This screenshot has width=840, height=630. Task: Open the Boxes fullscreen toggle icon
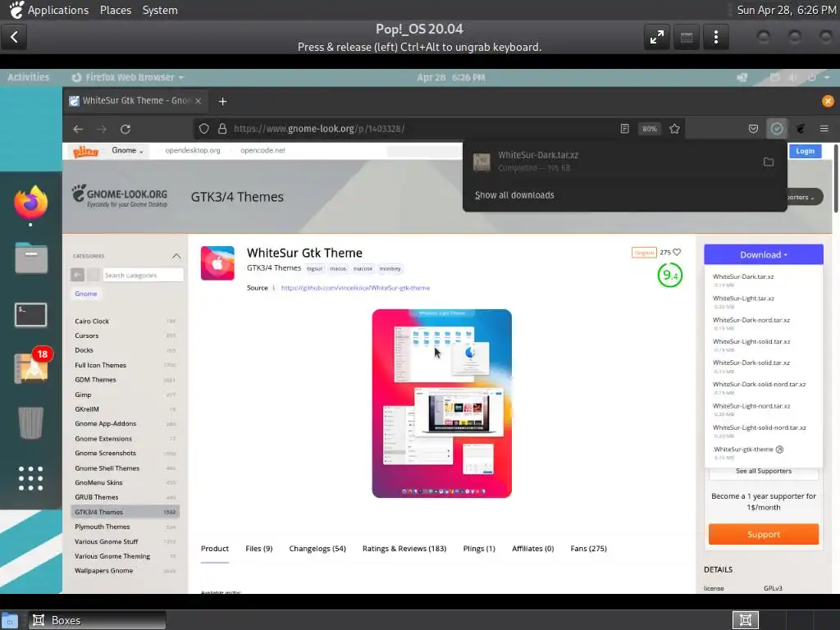click(657, 37)
